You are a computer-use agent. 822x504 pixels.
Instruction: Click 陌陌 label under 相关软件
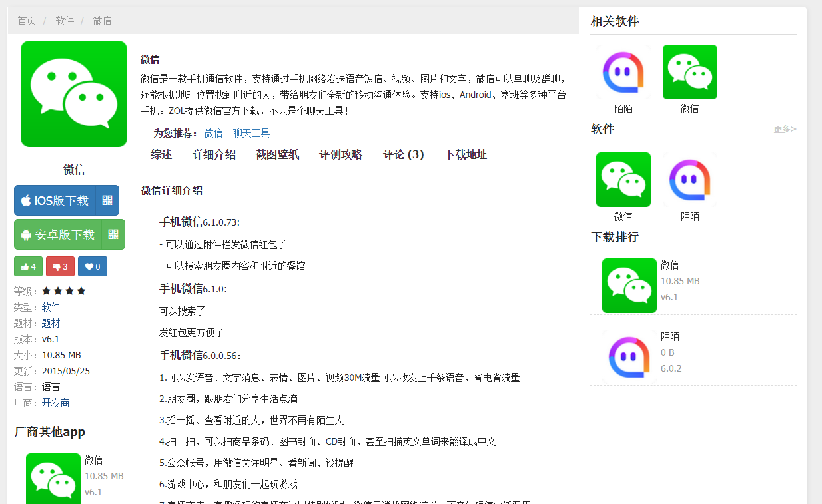tap(623, 108)
